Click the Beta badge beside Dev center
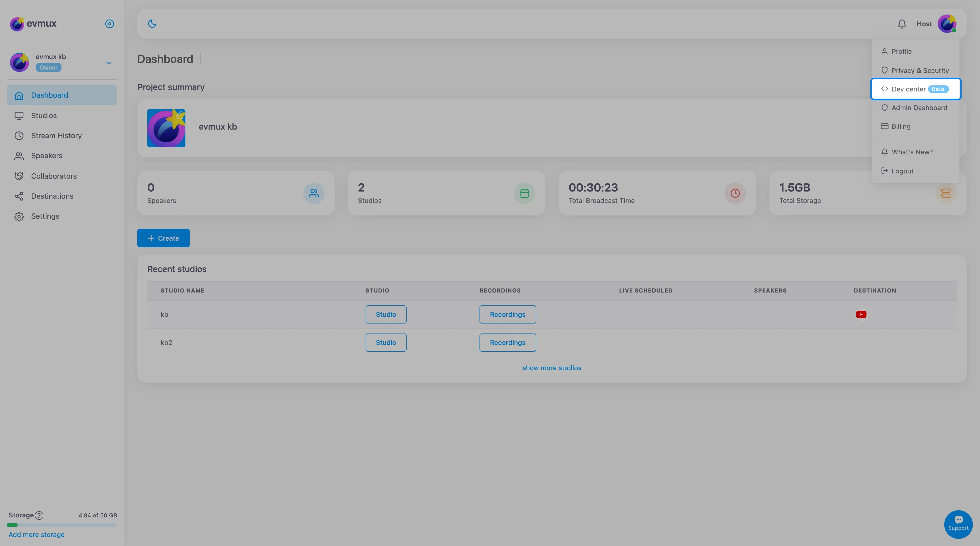This screenshot has height=546, width=980. pyautogui.click(x=938, y=89)
